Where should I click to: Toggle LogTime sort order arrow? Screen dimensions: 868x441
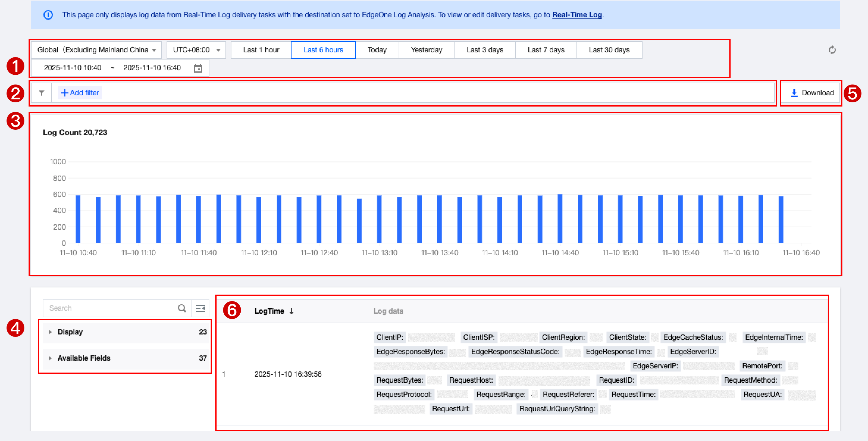292,311
